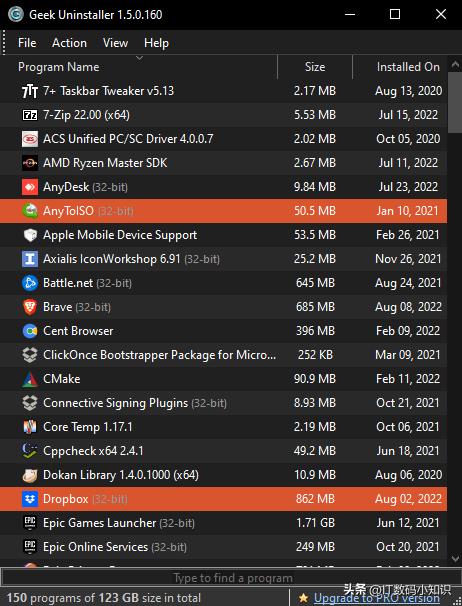Click the AnyToISO program icon
The image size is (462, 606).
point(30,211)
